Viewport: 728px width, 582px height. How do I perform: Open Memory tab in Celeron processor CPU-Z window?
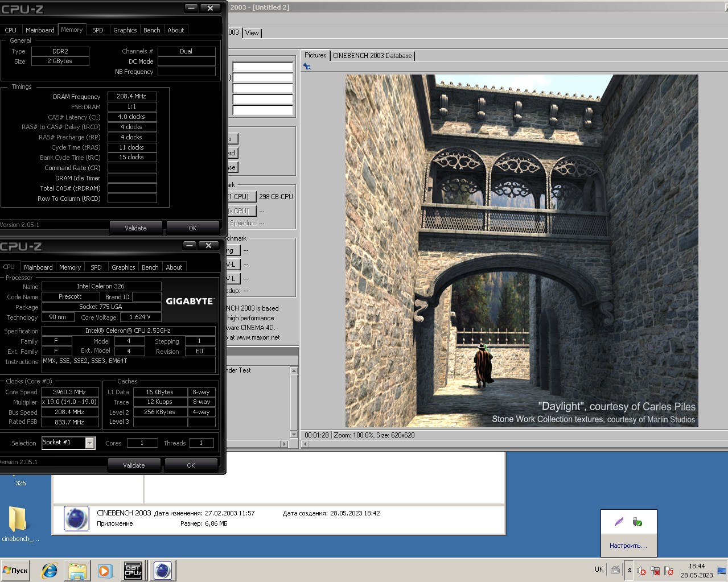pos(70,267)
